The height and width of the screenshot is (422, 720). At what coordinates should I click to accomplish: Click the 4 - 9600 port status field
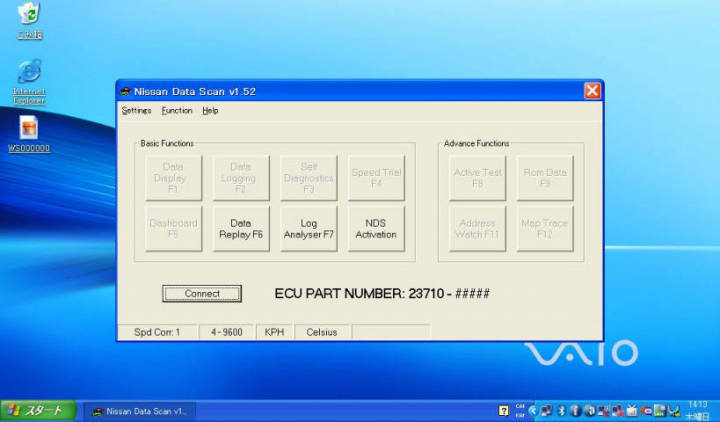226,332
